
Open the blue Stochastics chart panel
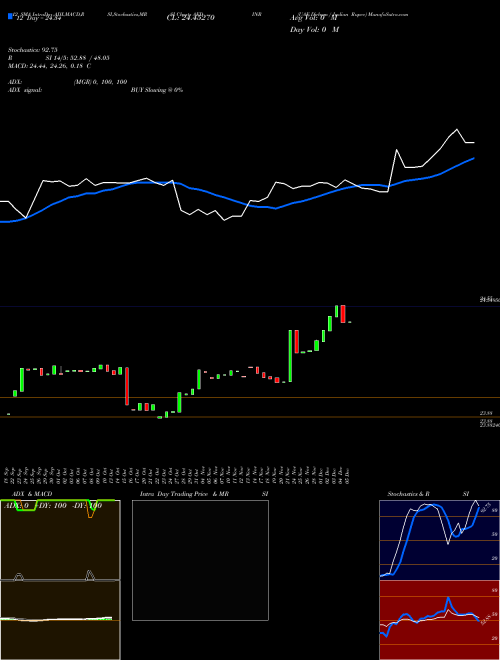(439, 540)
